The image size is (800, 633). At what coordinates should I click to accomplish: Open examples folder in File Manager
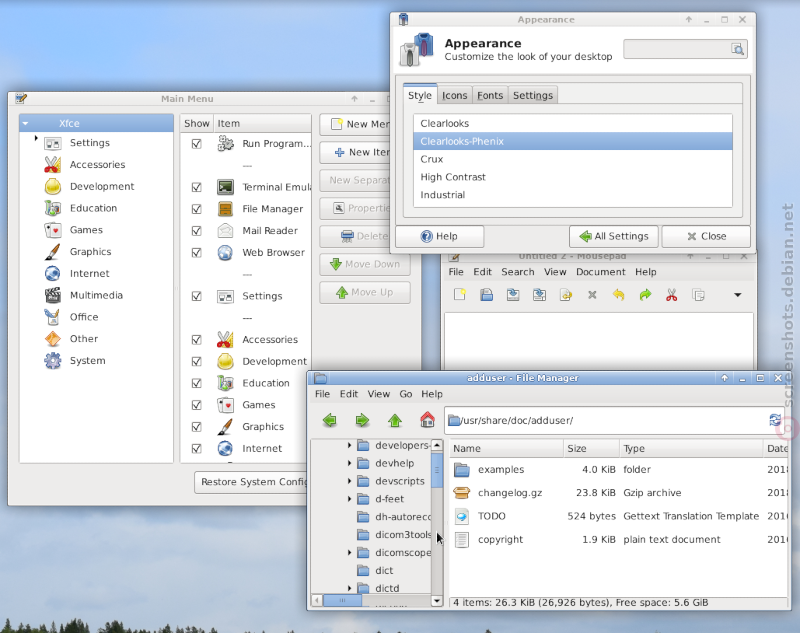coord(501,469)
